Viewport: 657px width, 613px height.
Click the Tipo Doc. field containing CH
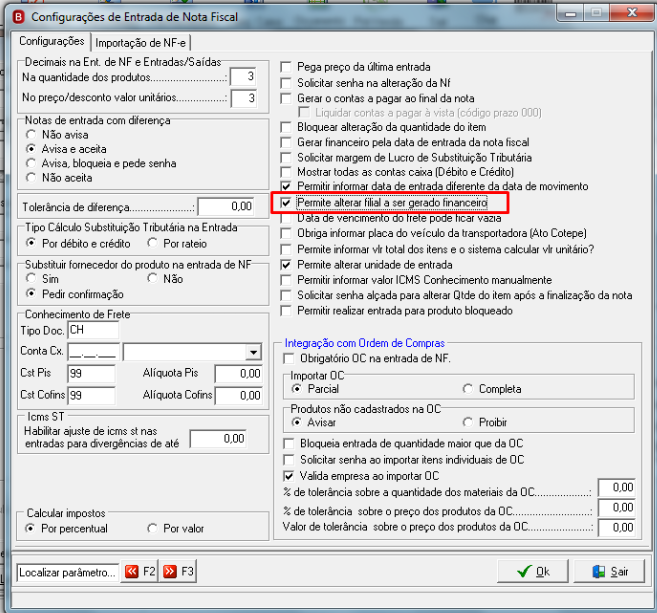point(93,330)
